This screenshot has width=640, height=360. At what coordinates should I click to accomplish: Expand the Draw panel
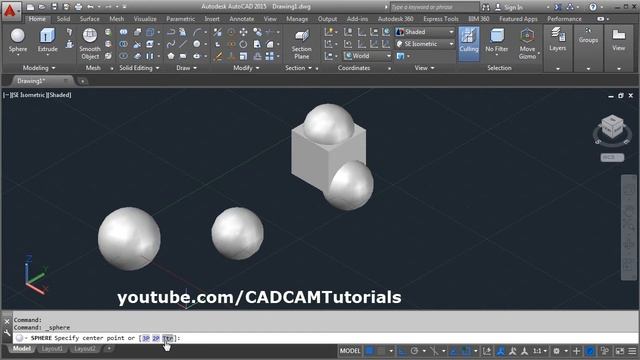pyautogui.click(x=187, y=68)
